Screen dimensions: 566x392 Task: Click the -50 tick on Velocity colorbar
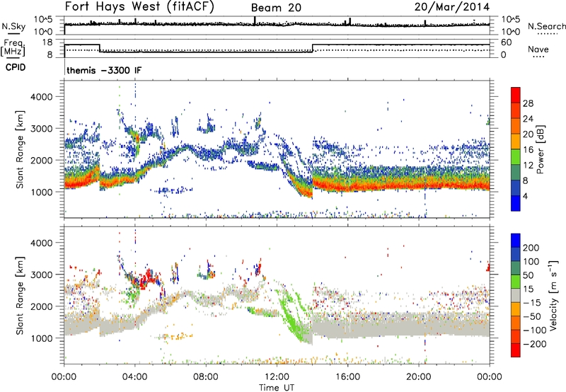532,316
